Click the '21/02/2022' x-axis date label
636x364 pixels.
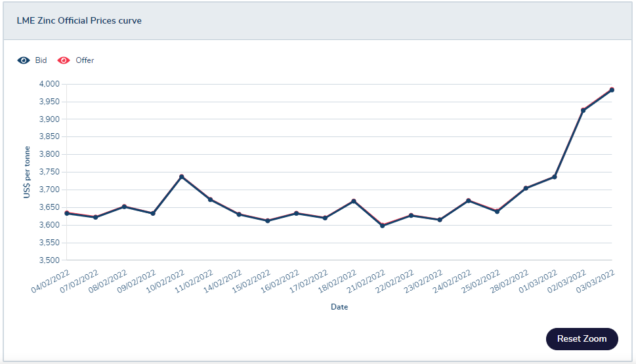pyautogui.click(x=366, y=281)
